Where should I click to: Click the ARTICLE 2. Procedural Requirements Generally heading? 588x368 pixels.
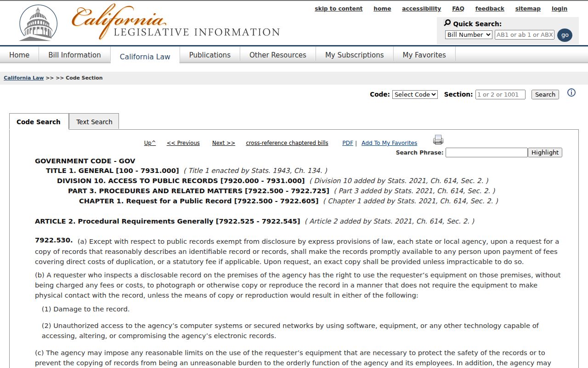(x=168, y=221)
